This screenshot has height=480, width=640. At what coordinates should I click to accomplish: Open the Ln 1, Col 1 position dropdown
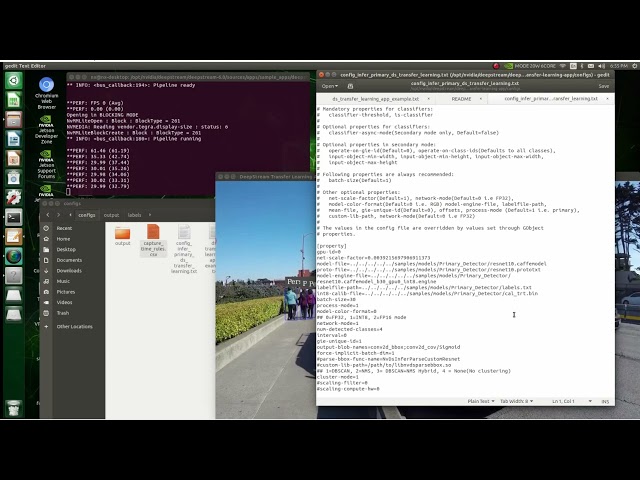571,401
